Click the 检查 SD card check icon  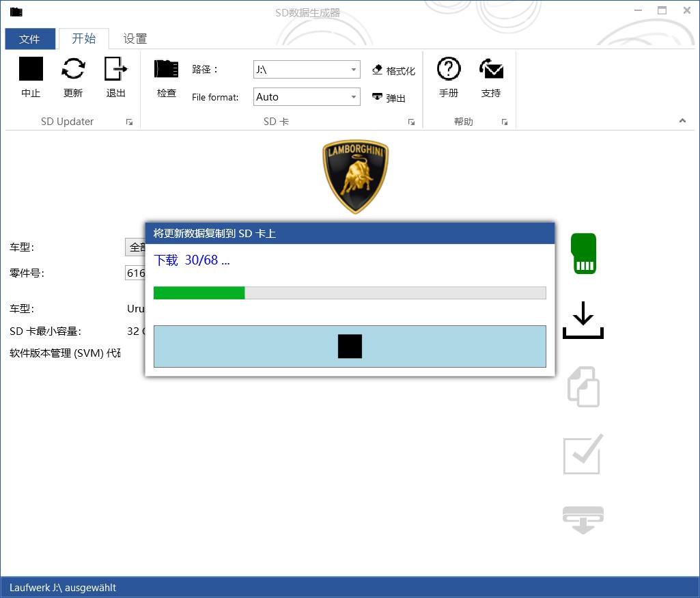coord(166,69)
